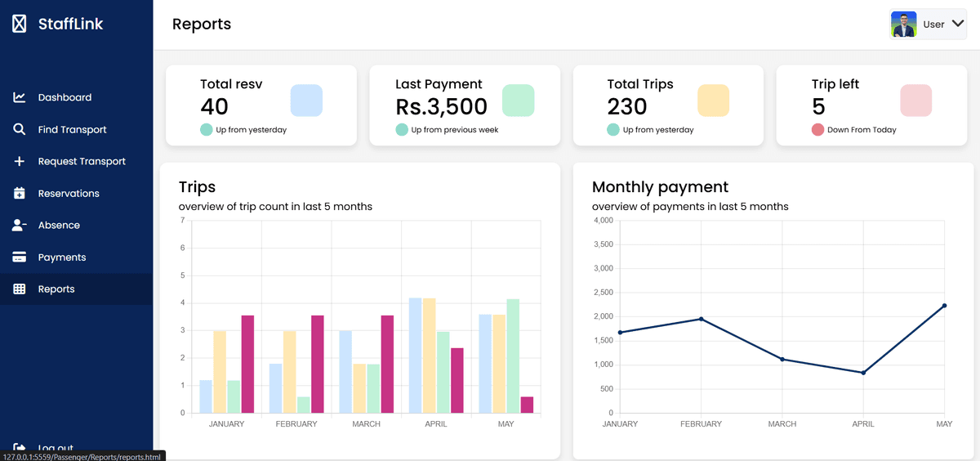The height and width of the screenshot is (461, 980).
Task: Click the February data point on payment chart
Action: coord(701,319)
